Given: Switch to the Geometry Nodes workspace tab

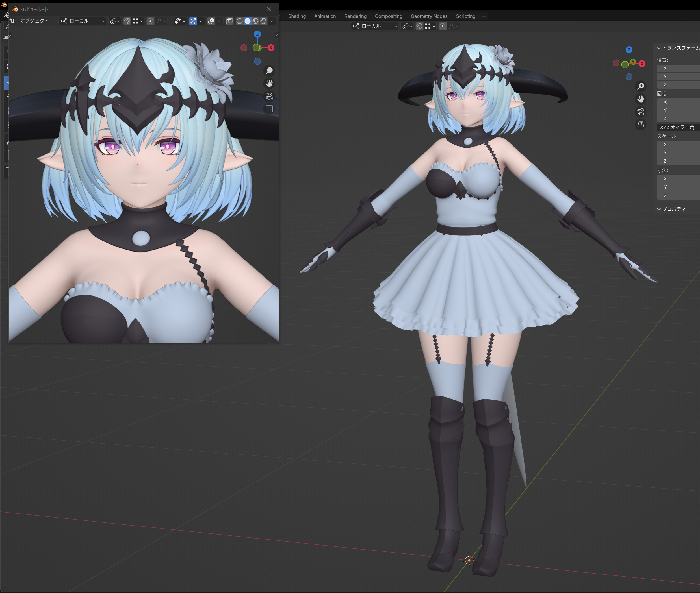Looking at the screenshot, I should coord(429,16).
